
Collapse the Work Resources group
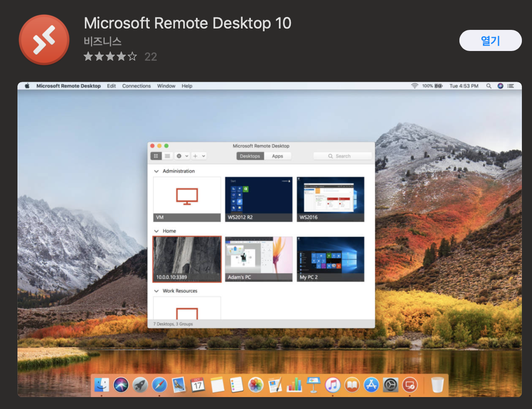click(x=156, y=291)
